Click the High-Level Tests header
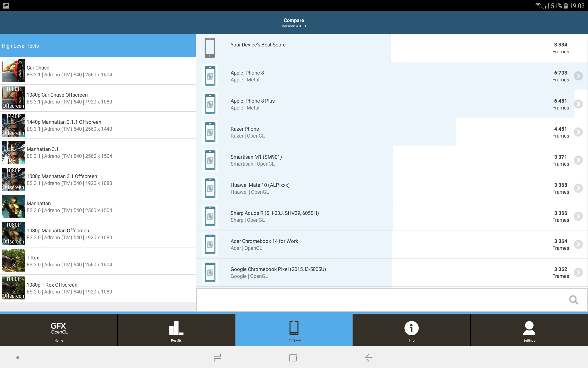The image size is (588, 368). click(x=98, y=46)
